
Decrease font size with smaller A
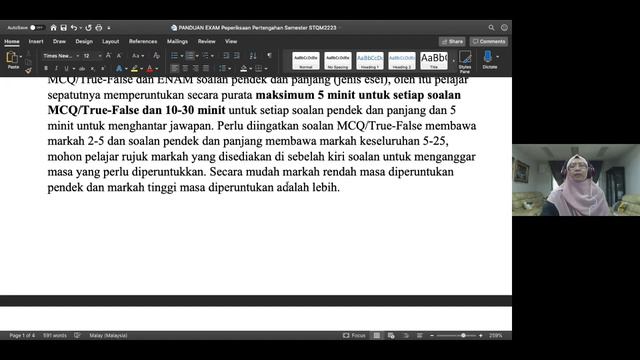(119, 56)
